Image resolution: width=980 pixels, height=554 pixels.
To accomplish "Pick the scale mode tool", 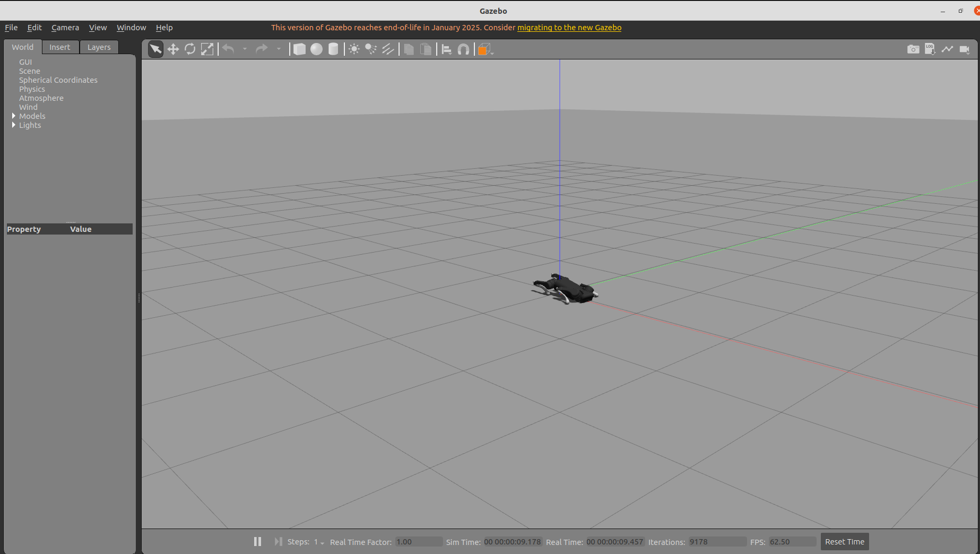I will [207, 49].
